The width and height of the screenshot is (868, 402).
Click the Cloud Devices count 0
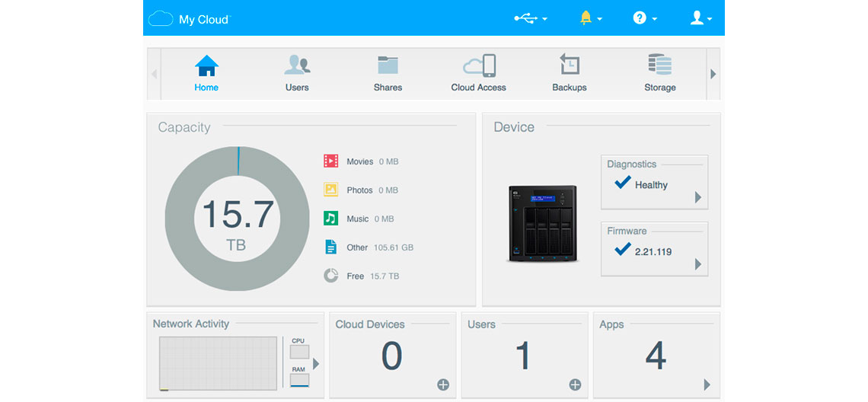tap(392, 356)
